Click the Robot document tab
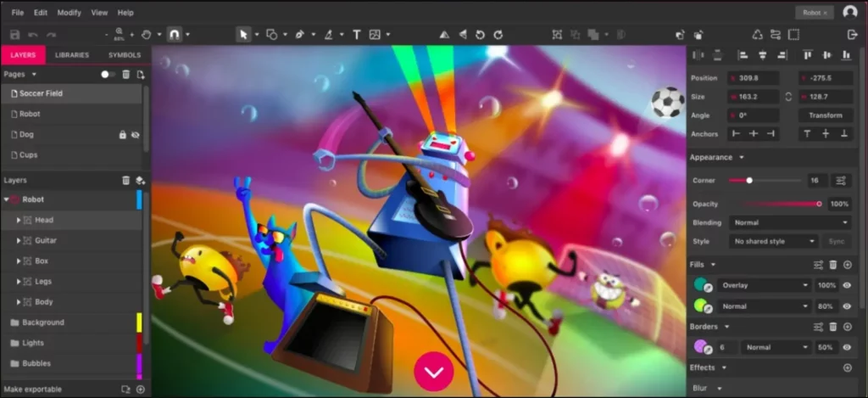868x398 pixels. (x=815, y=12)
